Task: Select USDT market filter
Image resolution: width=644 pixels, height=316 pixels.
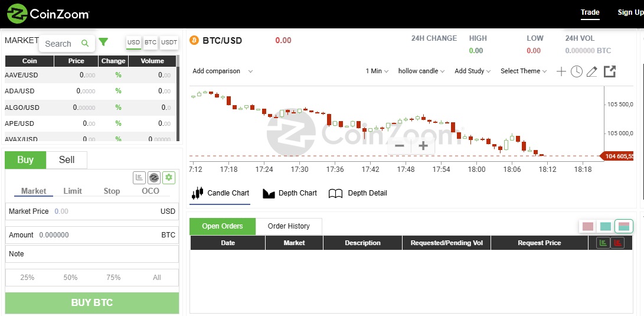Action: coord(169,43)
